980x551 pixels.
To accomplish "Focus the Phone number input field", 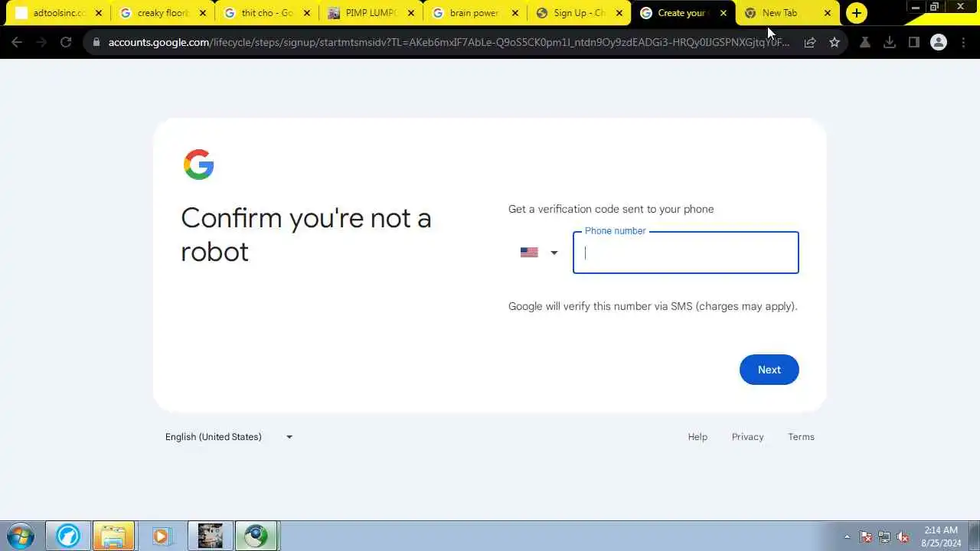I will point(685,253).
